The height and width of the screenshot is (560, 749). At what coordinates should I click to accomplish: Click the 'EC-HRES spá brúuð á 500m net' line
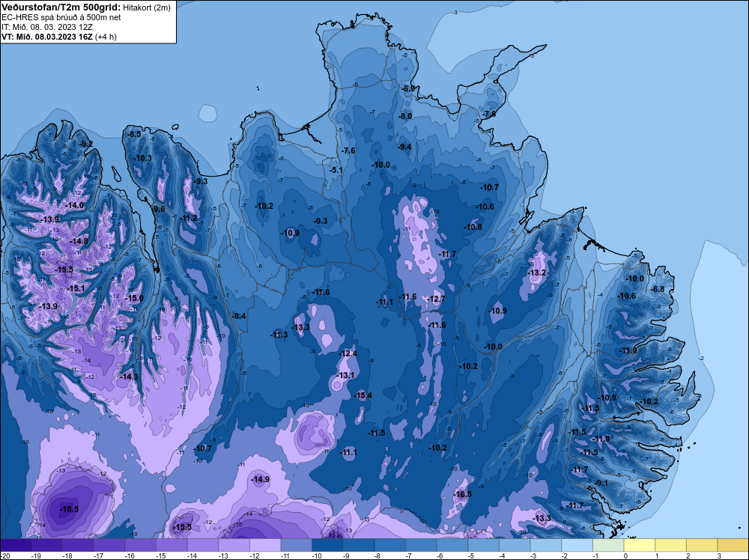click(61, 17)
